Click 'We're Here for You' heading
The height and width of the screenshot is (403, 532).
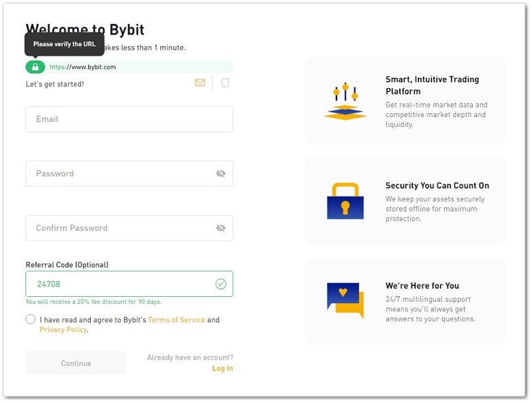(423, 285)
